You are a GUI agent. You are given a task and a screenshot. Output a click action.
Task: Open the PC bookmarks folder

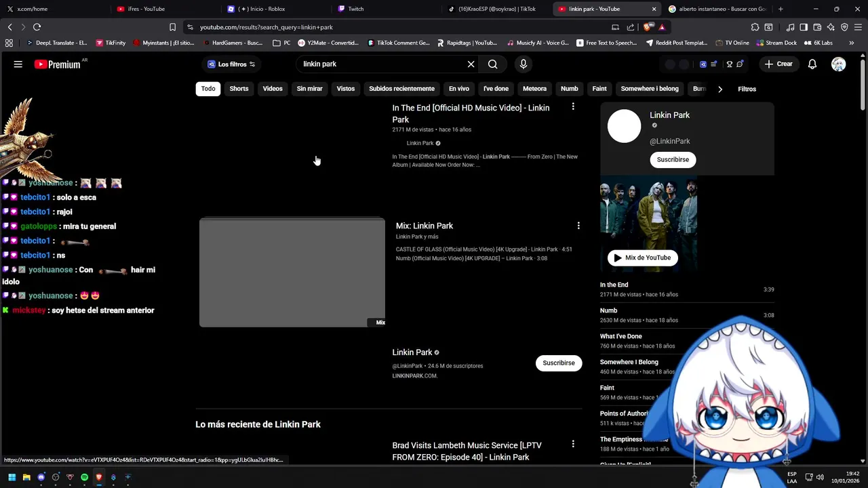[281, 43]
